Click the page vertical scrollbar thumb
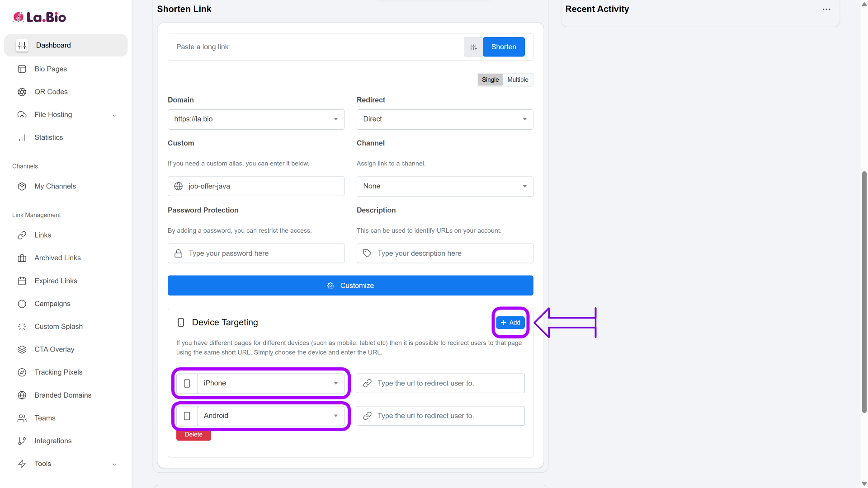This screenshot has height=488, width=868. pyautogui.click(x=864, y=291)
